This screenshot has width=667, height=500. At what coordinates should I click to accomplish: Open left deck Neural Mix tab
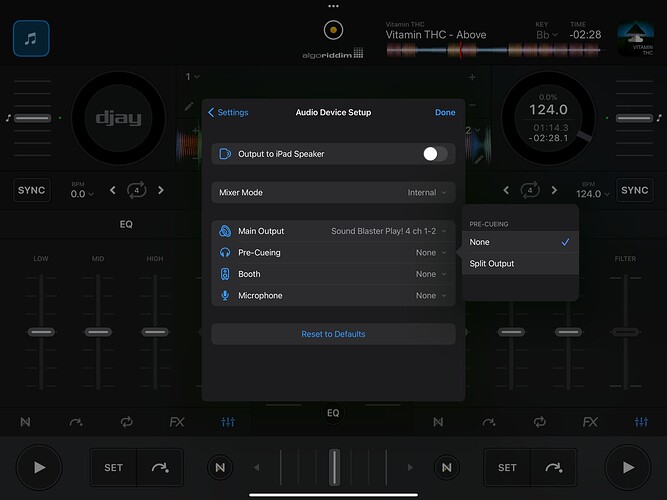click(x=26, y=422)
